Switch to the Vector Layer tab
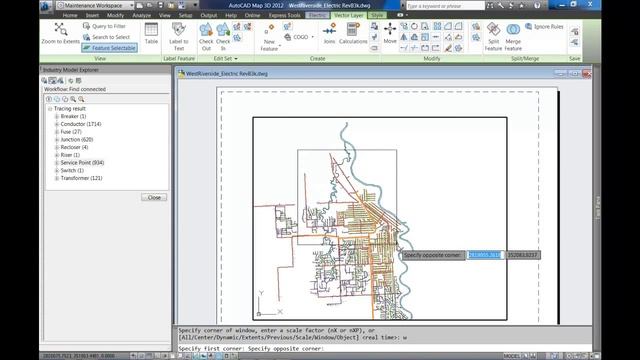640x360 pixels. coord(348,15)
